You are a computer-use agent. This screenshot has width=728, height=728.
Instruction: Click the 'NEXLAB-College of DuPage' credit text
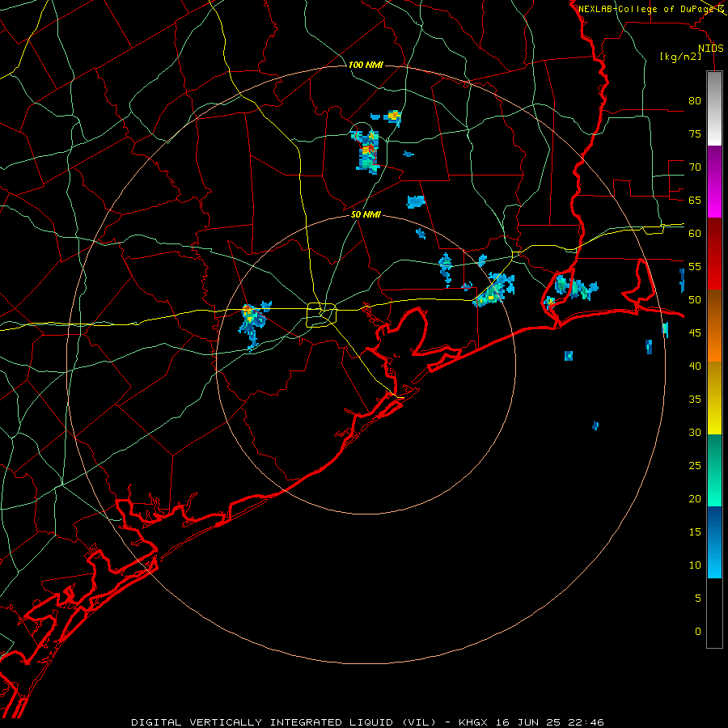[x=646, y=9]
